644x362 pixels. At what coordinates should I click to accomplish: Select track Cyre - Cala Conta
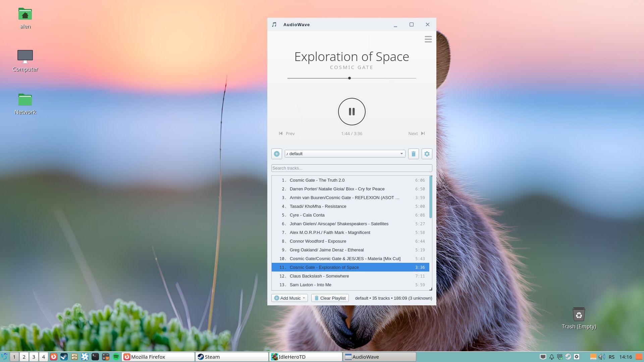tap(307, 215)
